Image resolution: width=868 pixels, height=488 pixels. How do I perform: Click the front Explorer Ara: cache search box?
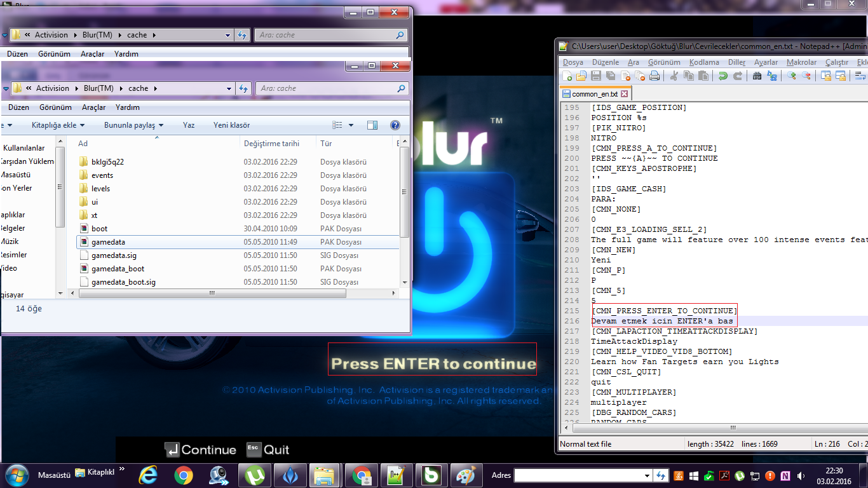coord(331,88)
